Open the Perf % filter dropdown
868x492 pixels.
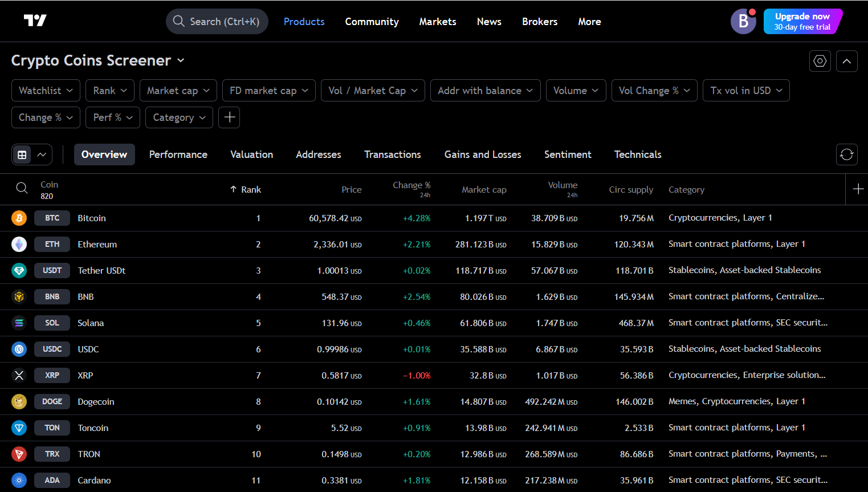(113, 117)
